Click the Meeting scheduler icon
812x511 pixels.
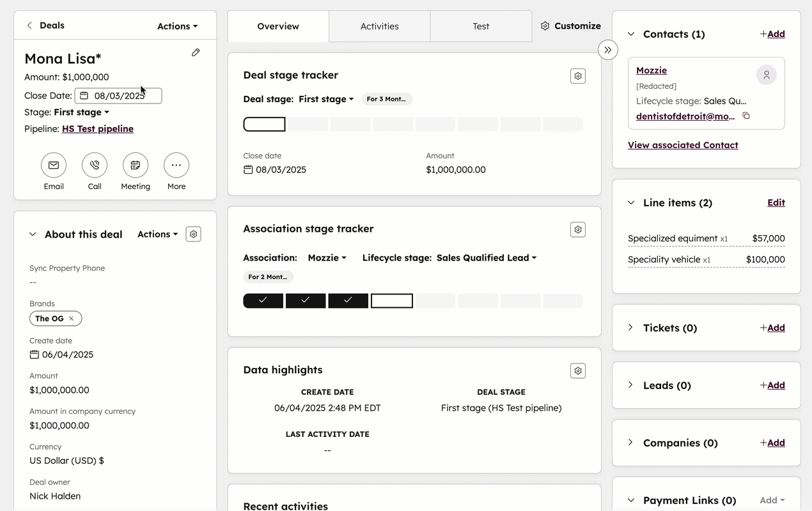[x=136, y=165]
